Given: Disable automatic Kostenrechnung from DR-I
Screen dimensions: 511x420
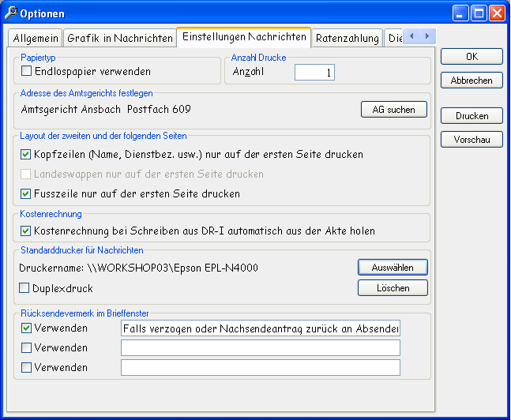Looking at the screenshot, I should click(27, 231).
